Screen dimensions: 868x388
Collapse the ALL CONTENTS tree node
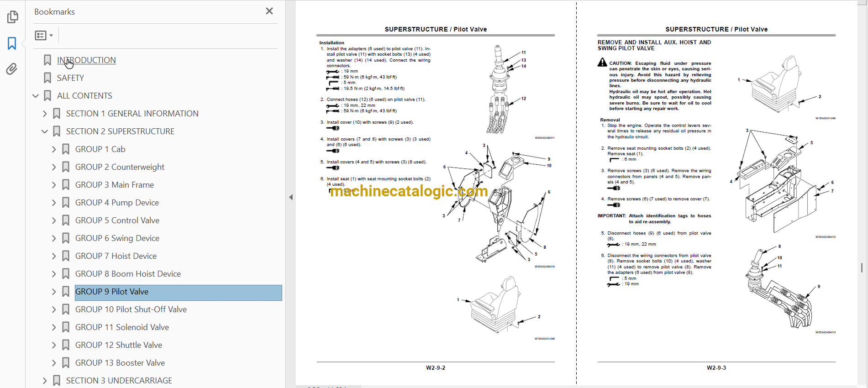pyautogui.click(x=36, y=96)
